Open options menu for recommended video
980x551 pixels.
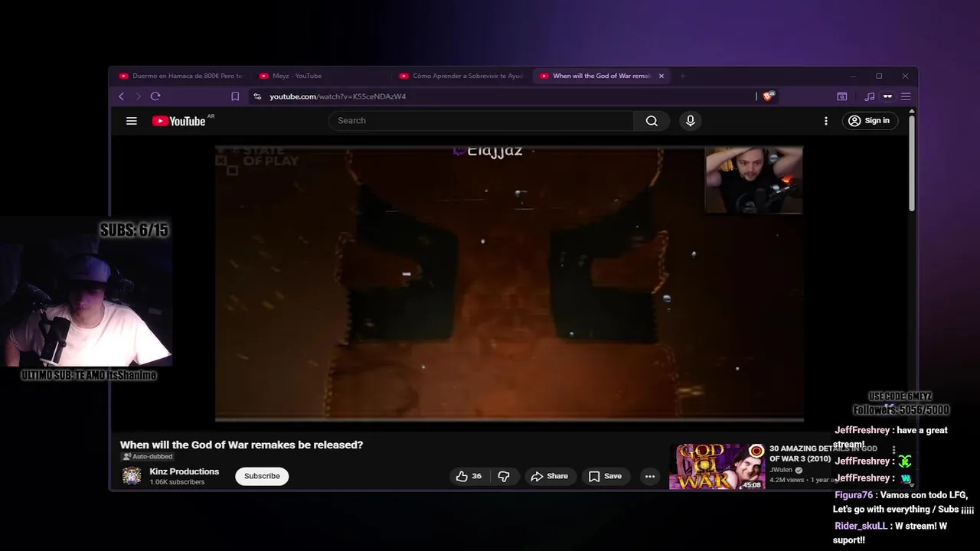coord(893,450)
